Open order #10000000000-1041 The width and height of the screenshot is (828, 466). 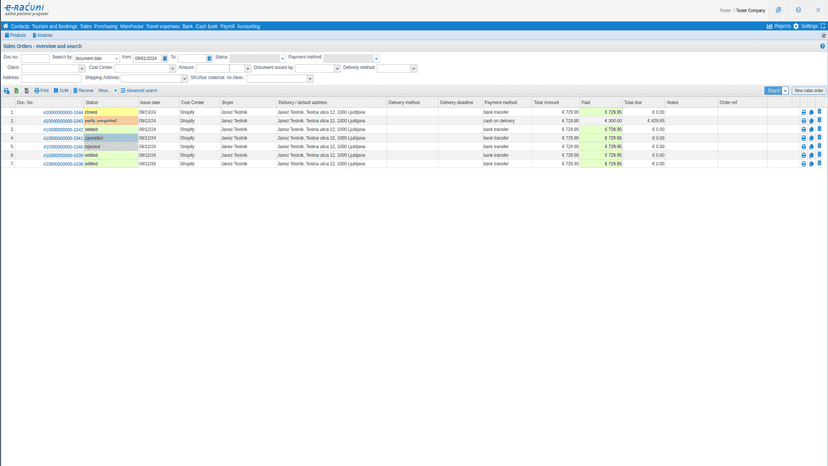click(x=63, y=138)
